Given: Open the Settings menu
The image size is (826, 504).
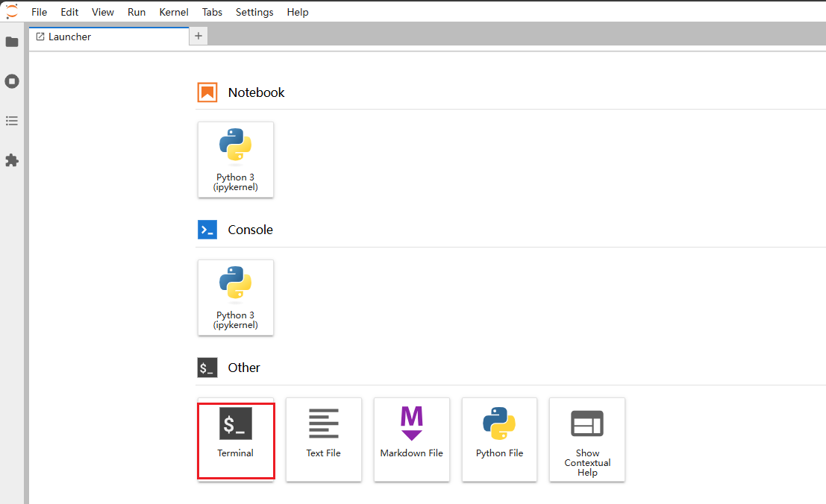Looking at the screenshot, I should coord(254,12).
